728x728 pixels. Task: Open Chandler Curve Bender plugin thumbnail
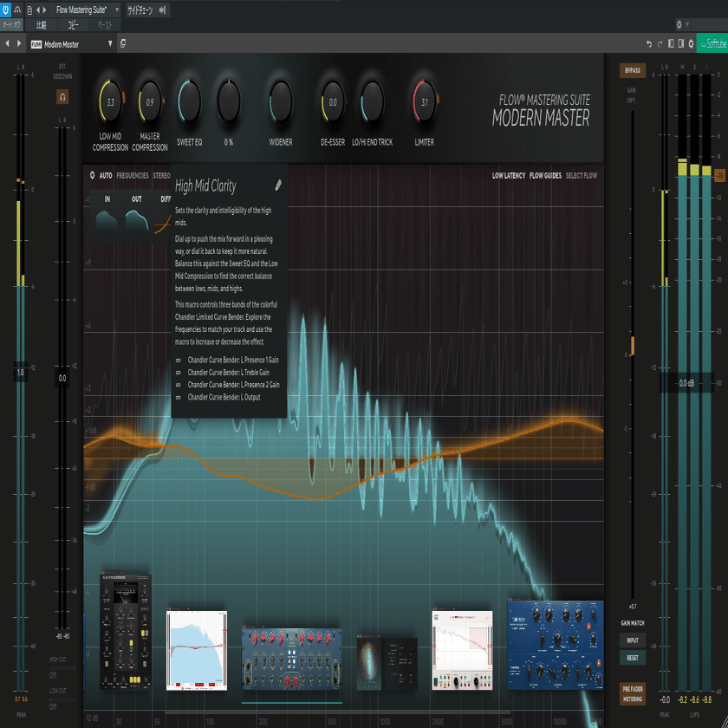291,659
